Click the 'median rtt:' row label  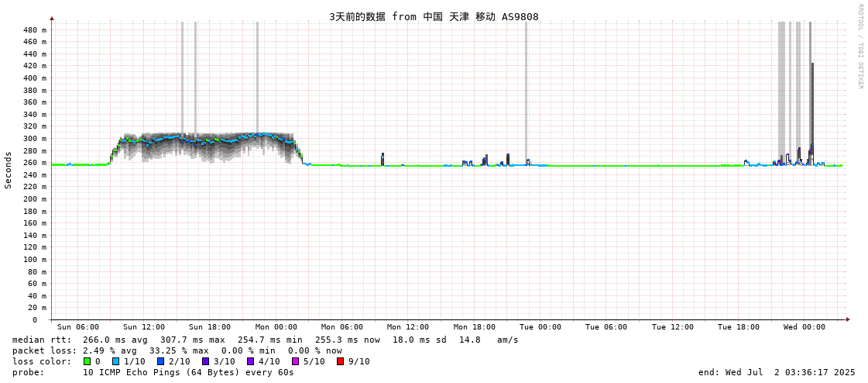click(42, 340)
